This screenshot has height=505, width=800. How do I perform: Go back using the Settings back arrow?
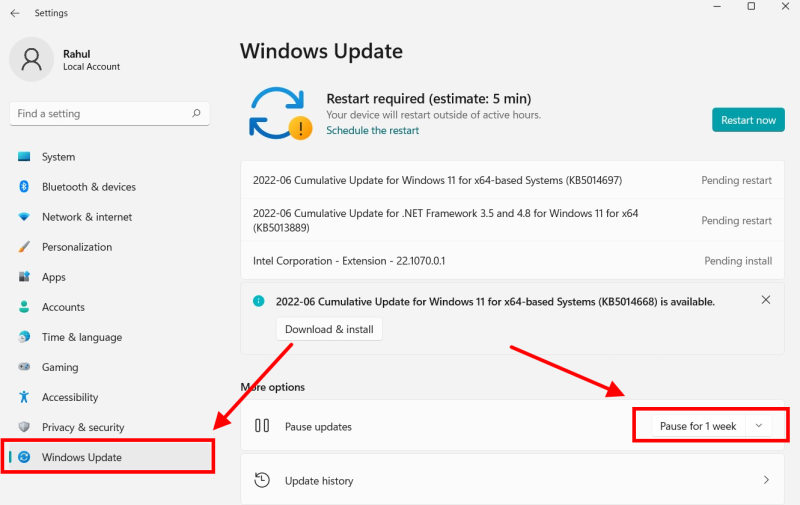pos(15,13)
